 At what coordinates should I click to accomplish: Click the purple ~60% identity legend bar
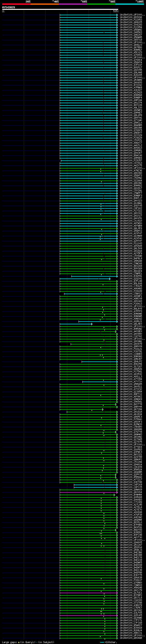(x=73, y=4)
